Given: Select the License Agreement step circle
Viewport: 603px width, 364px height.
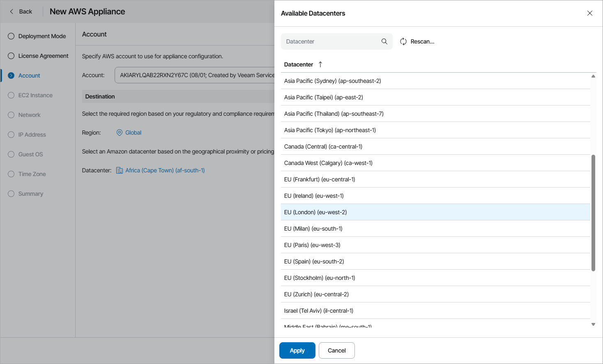Looking at the screenshot, I should click(x=11, y=56).
